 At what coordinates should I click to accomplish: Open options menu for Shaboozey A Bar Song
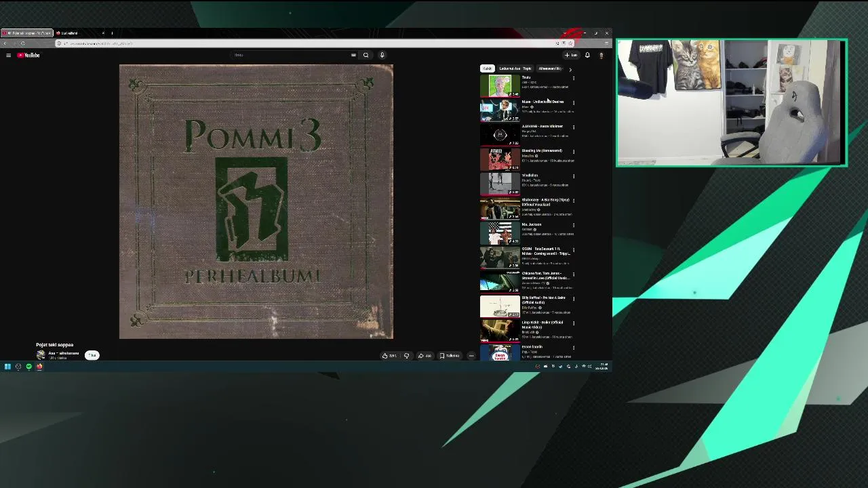574,201
